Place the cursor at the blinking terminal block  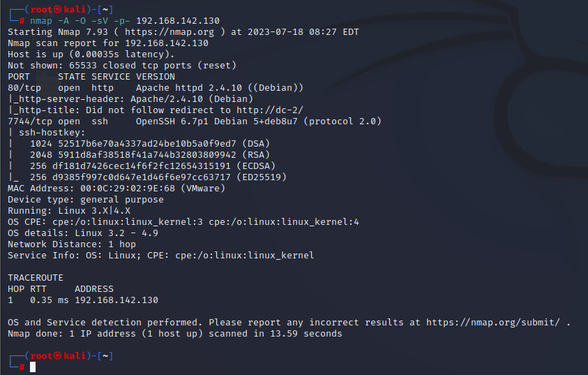33,367
